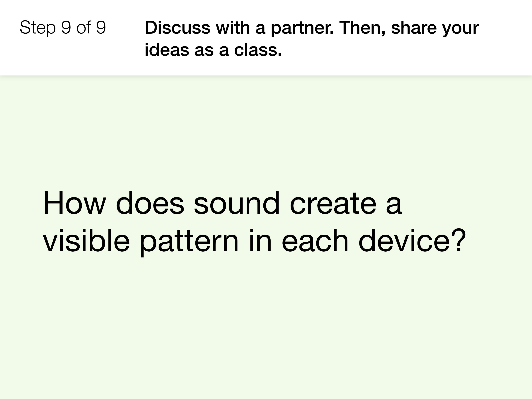The image size is (532, 399).
Task: Click the word How in the question
Action: point(74,203)
